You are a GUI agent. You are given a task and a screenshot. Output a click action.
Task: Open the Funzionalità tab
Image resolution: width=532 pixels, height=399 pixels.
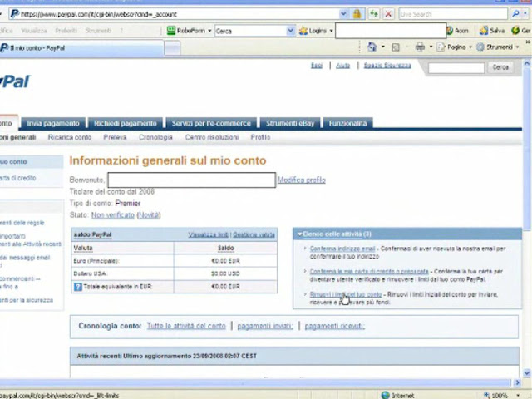point(347,123)
